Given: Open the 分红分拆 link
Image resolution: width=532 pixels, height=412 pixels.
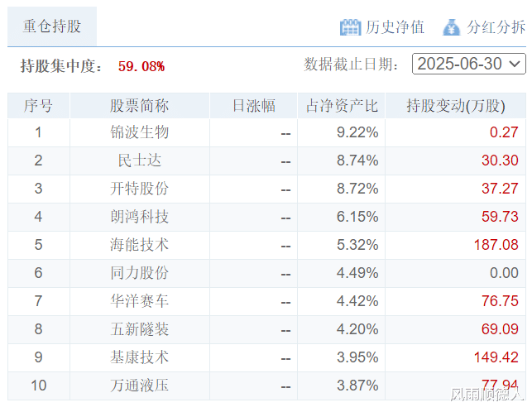Looking at the screenshot, I should [x=496, y=27].
